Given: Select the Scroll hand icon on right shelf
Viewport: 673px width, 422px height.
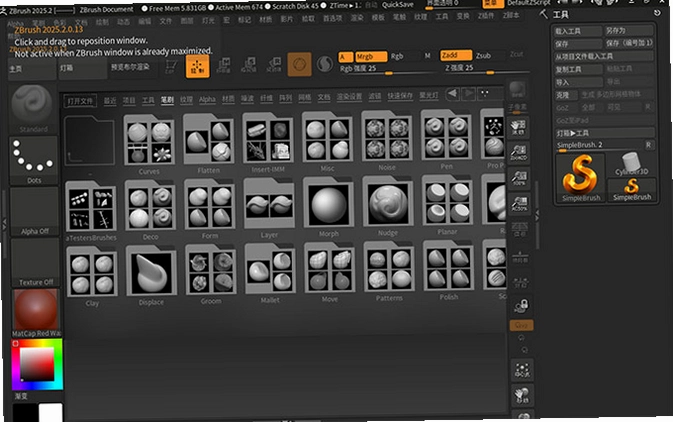Looking at the screenshot, I should coord(518,127).
